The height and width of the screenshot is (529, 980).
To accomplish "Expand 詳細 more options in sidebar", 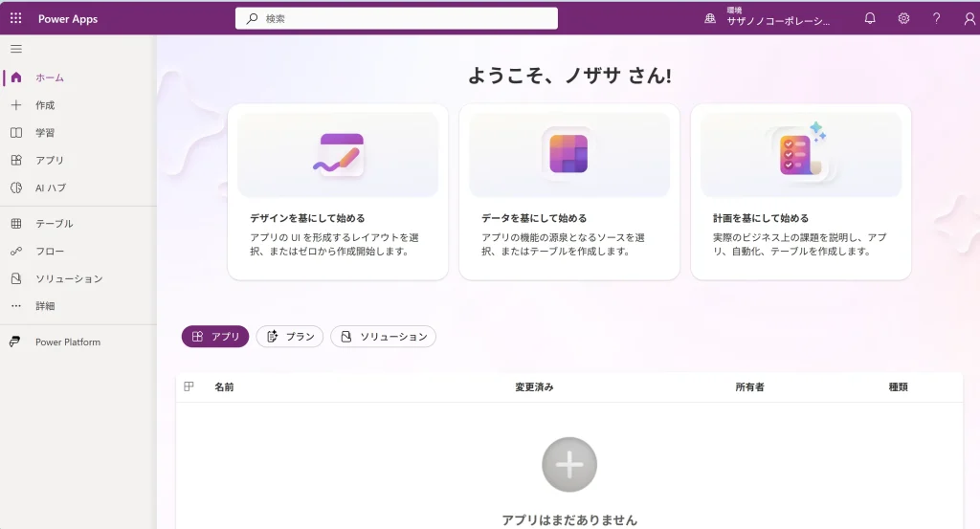I will click(45, 306).
